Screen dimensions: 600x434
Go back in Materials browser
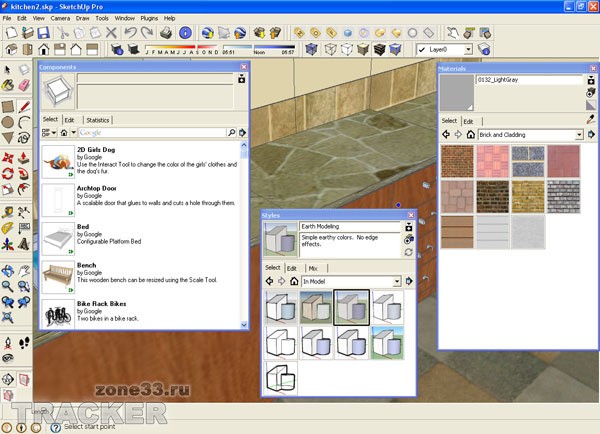point(446,134)
